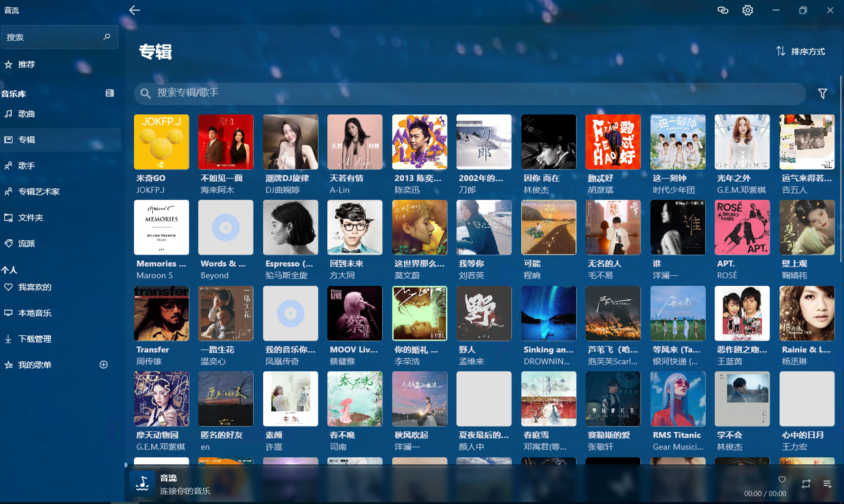Open 歌手 artists in sidebar
The image size is (844, 504).
coord(60,166)
